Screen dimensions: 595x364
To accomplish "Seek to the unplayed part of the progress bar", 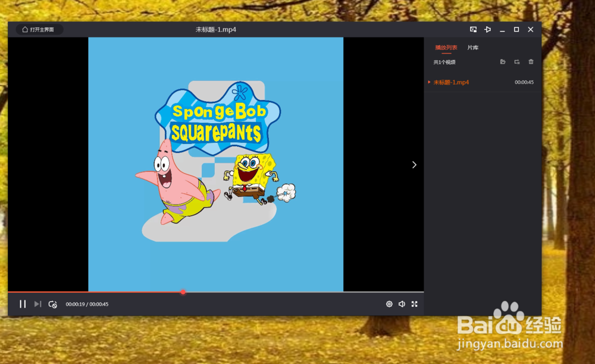I will coord(304,292).
